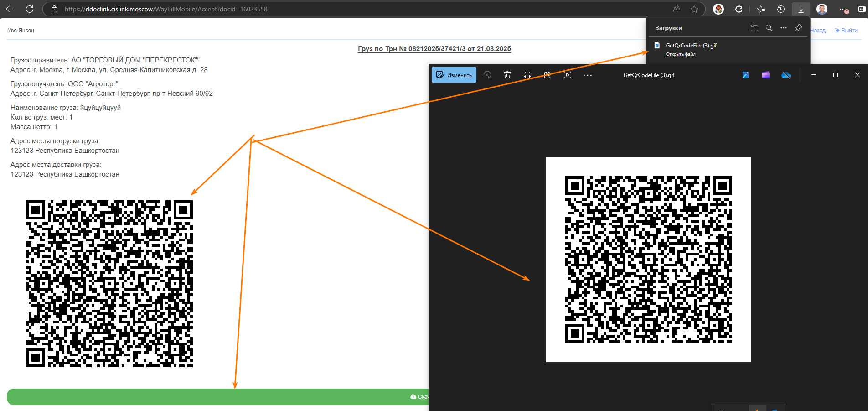Minimize the Photos viewer window
The width and height of the screenshot is (868, 411).
coord(814,75)
